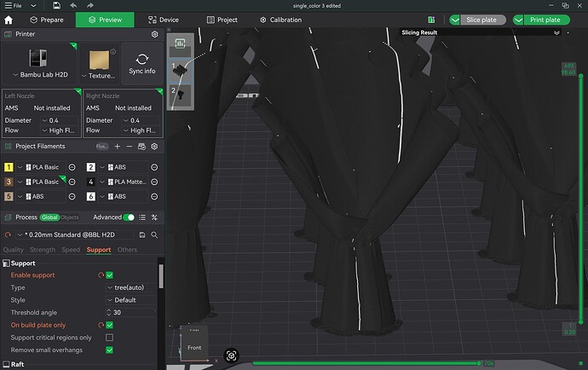Open the Strength settings tab
The width and height of the screenshot is (588, 370).
[x=43, y=250]
